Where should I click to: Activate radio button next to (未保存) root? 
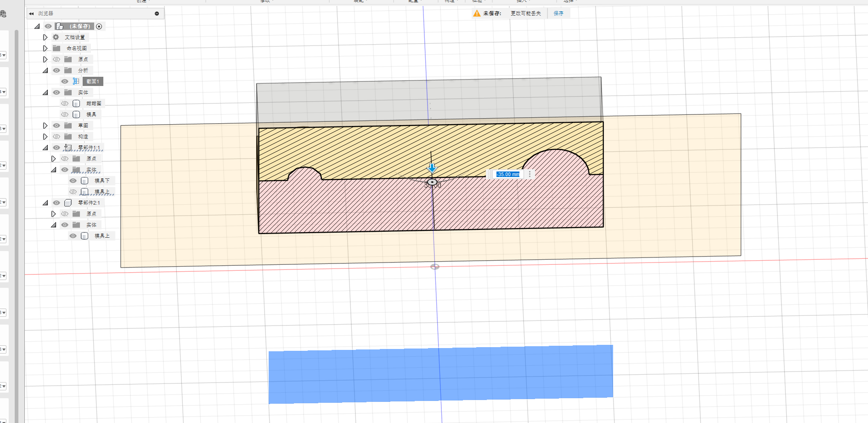99,26
